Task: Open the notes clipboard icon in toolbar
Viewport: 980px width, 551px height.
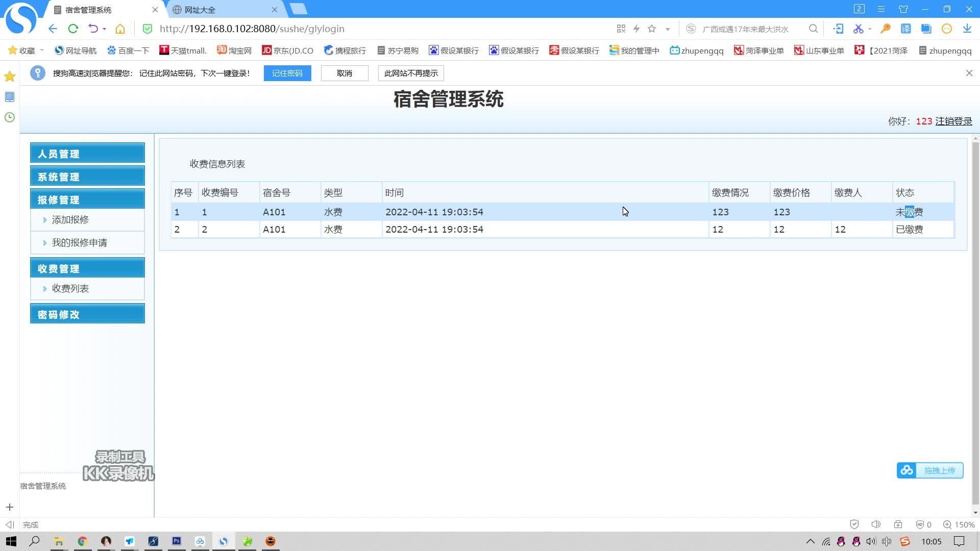Action: [925, 29]
